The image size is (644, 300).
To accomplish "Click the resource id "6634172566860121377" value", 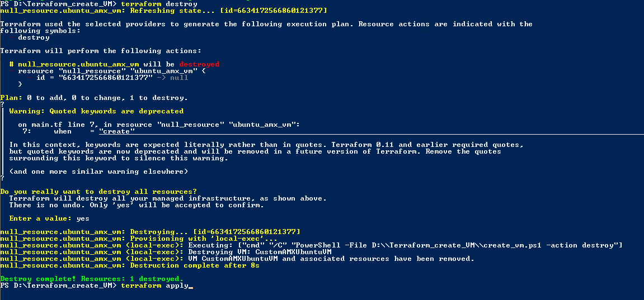I will coord(103,78).
